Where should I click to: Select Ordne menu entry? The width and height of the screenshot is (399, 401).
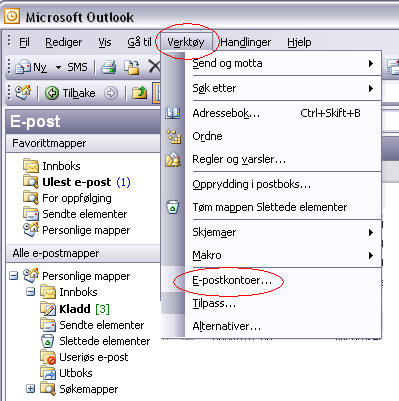point(283,136)
